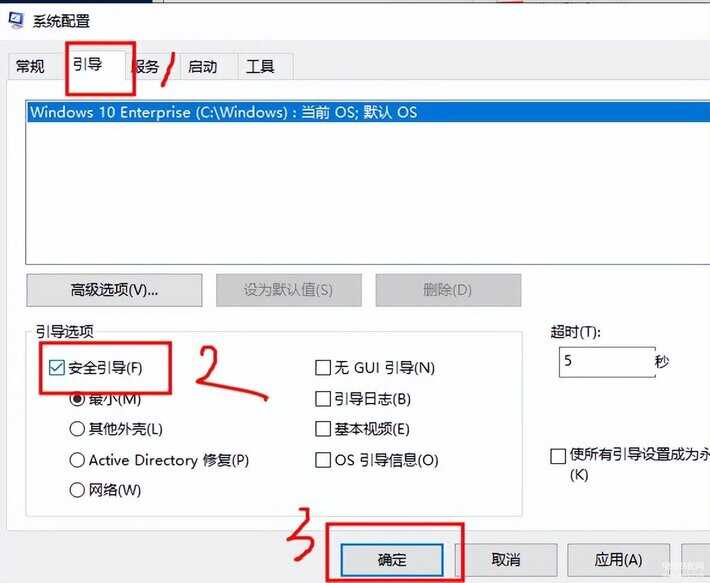The height and width of the screenshot is (583, 710).
Task: Open the 引导 tab
Action: pyautogui.click(x=96, y=65)
